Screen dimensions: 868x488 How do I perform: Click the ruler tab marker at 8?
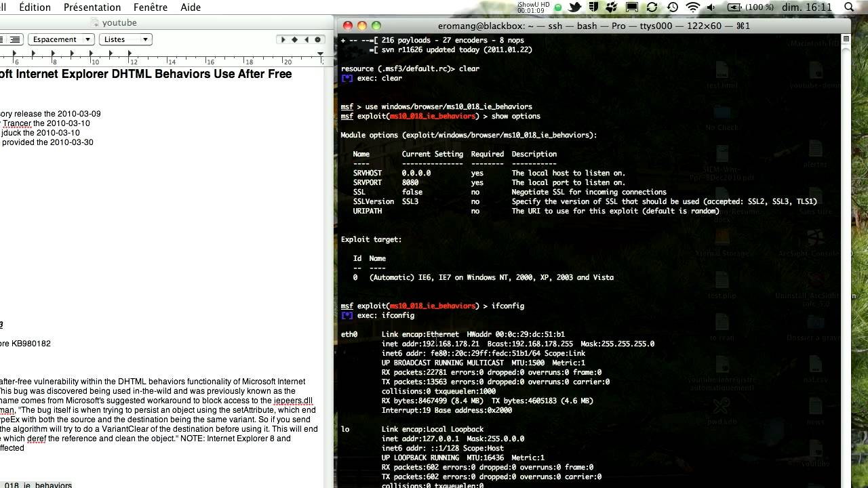click(54, 54)
